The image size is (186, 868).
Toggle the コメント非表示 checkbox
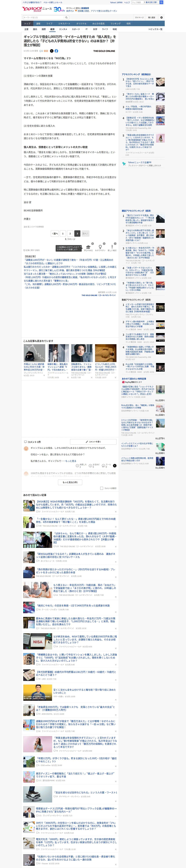point(102,488)
